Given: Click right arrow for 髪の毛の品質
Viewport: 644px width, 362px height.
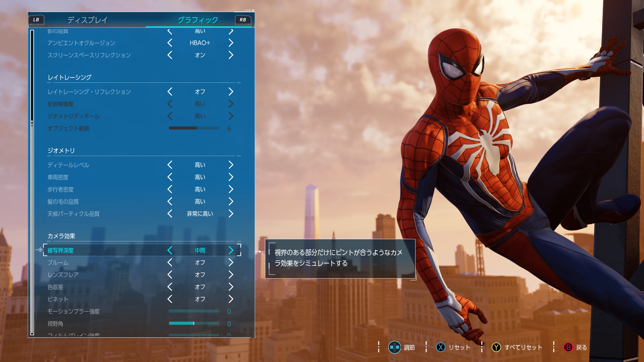Looking at the screenshot, I should tap(231, 201).
